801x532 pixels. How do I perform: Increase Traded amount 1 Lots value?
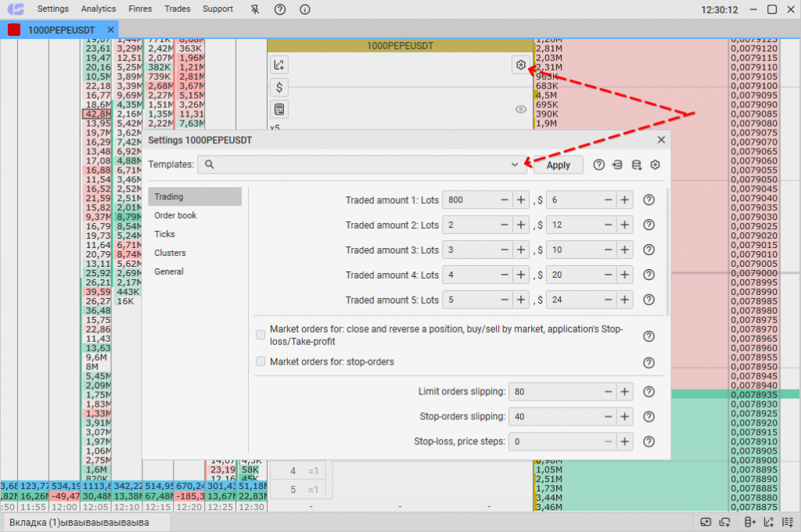tap(520, 199)
